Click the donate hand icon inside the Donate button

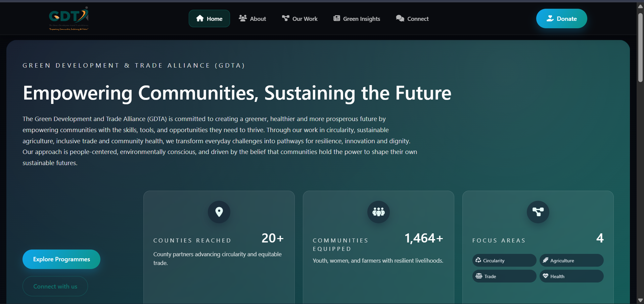550,18
